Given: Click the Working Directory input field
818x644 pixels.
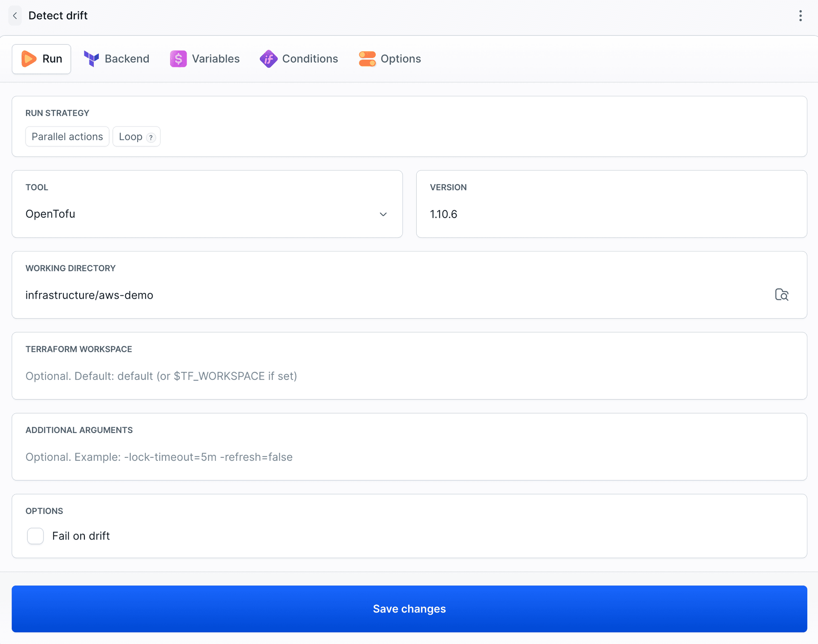Looking at the screenshot, I should 396,295.
